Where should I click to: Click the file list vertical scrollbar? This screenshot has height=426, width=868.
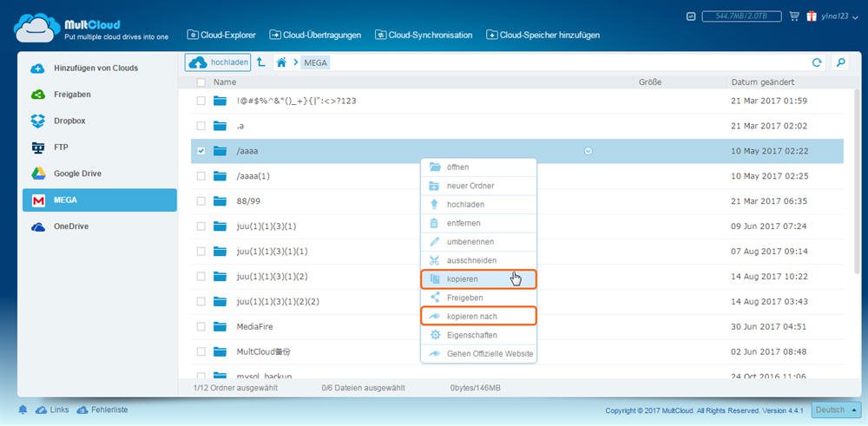tap(858, 182)
